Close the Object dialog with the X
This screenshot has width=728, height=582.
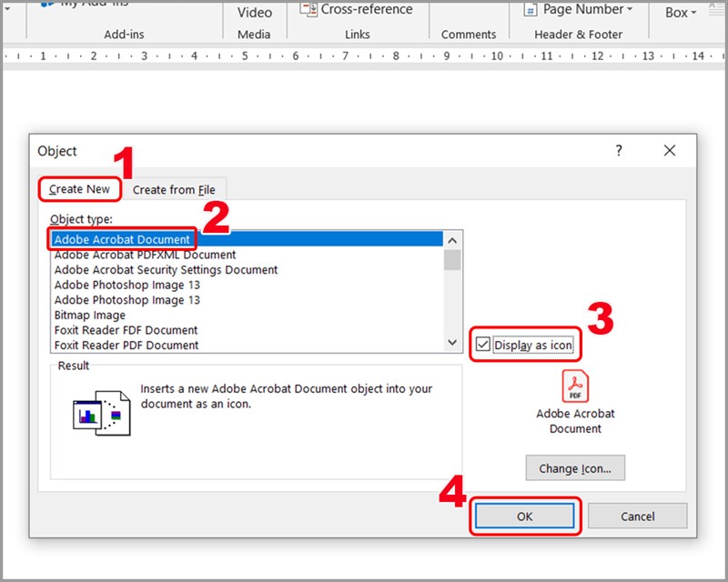tap(670, 151)
